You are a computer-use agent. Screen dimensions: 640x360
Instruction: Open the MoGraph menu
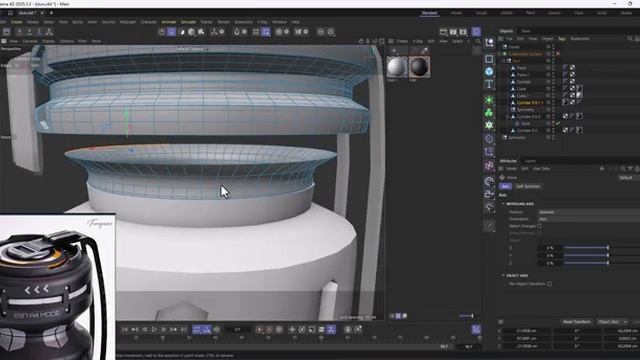[x=128, y=22]
